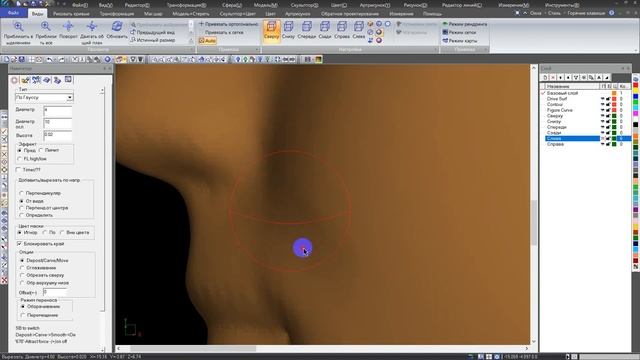Click the zoom to selection icon
Image resolution: width=640 pixels, height=360 pixels.
[18, 27]
